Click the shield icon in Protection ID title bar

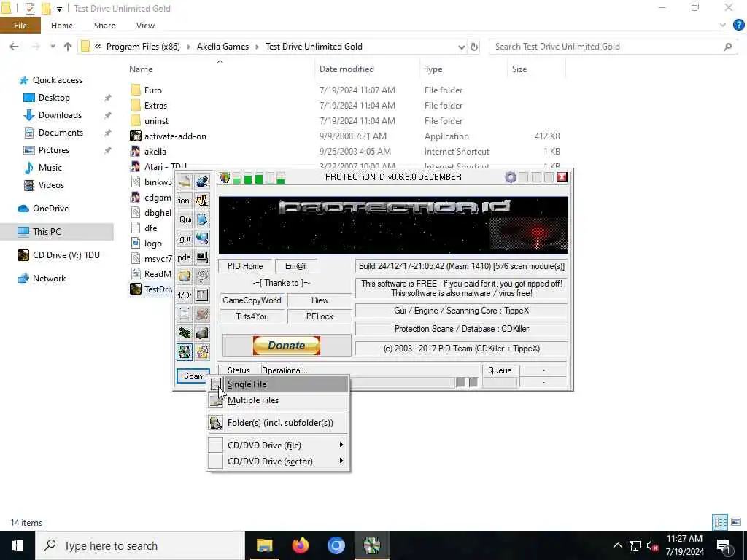point(225,178)
